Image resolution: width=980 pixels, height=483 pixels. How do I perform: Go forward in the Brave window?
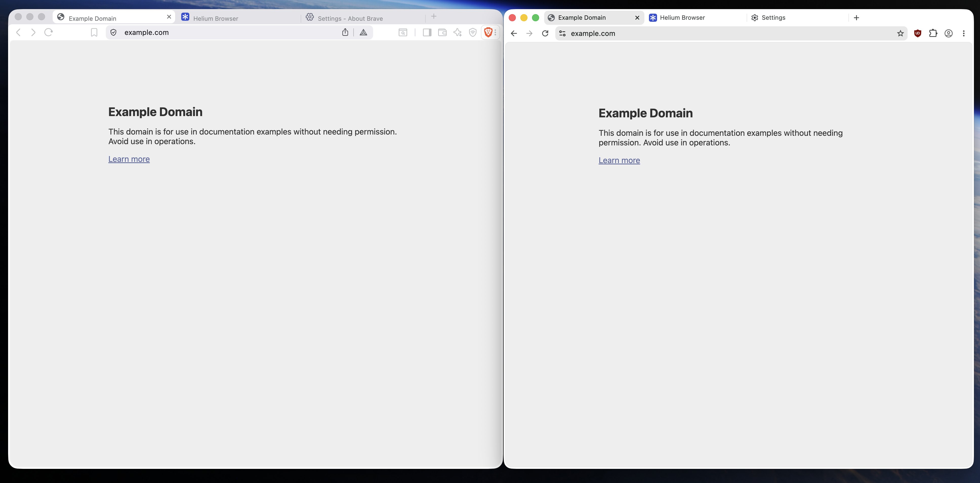[x=33, y=33]
